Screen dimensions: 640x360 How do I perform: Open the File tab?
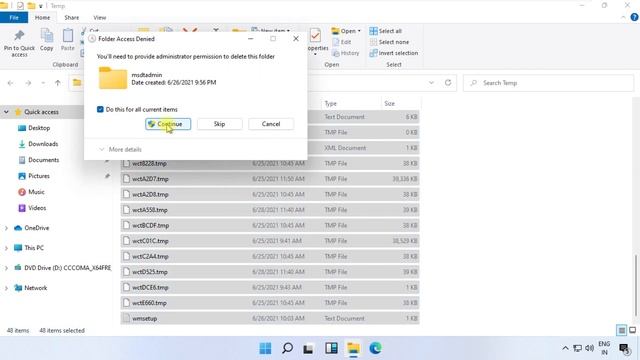click(14, 18)
